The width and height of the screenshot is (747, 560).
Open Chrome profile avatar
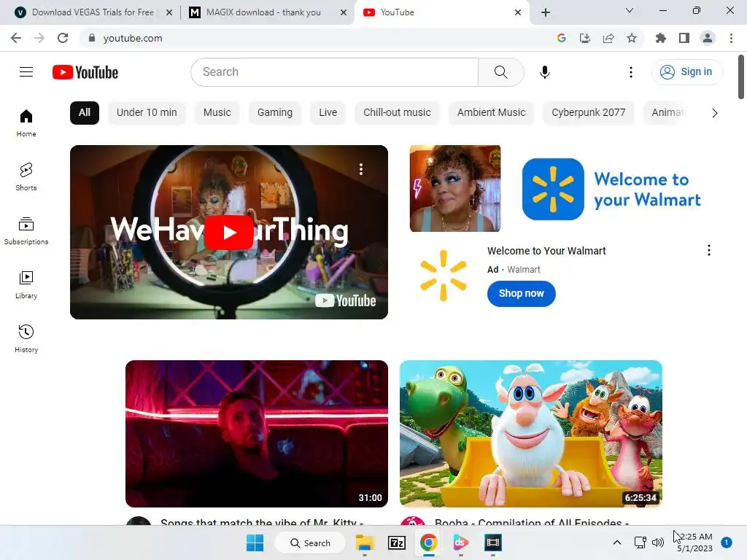[708, 38]
